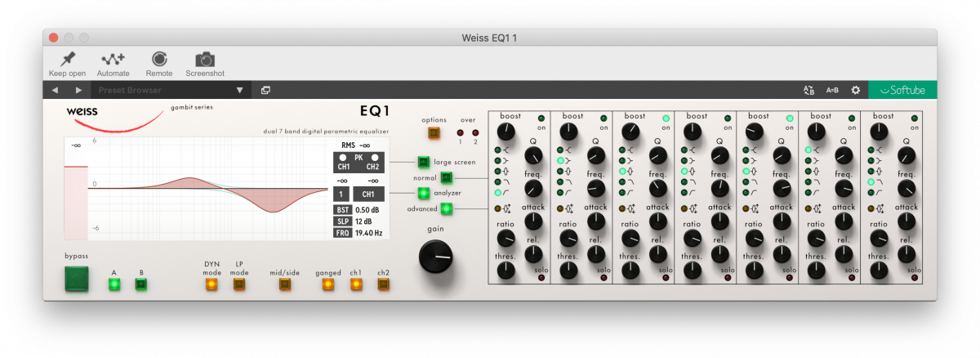Toggle the analyzer button
Image resolution: width=980 pixels, height=358 pixels.
[424, 193]
